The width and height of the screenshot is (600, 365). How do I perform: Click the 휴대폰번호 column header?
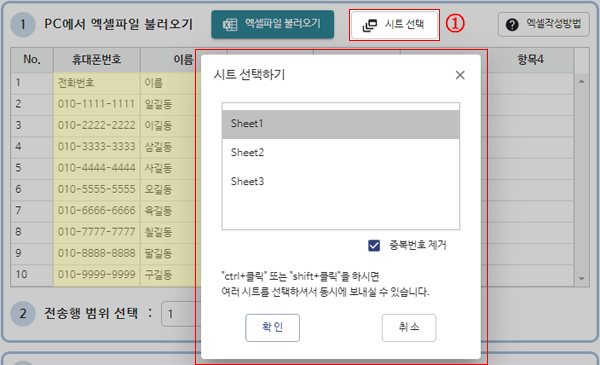pos(97,60)
